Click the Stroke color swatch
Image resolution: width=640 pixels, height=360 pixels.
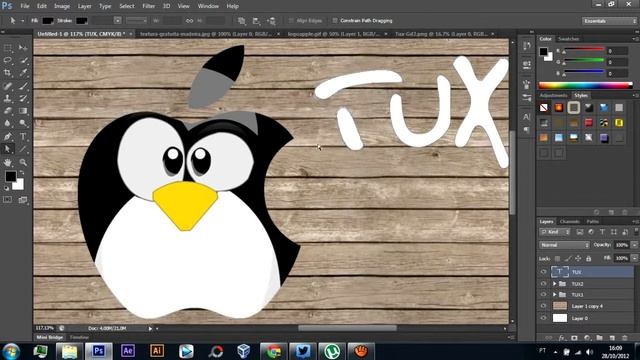click(x=81, y=20)
